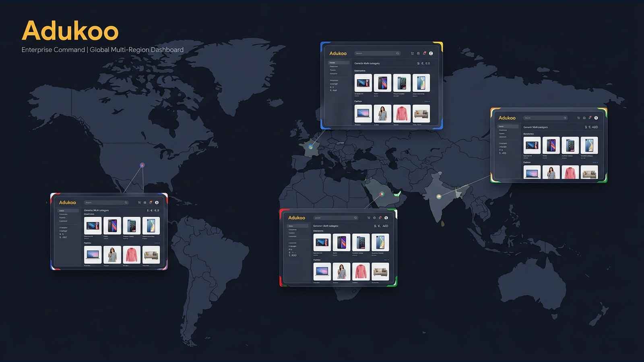
Task: Focus the search field in the Americas window
Action: click(x=106, y=202)
